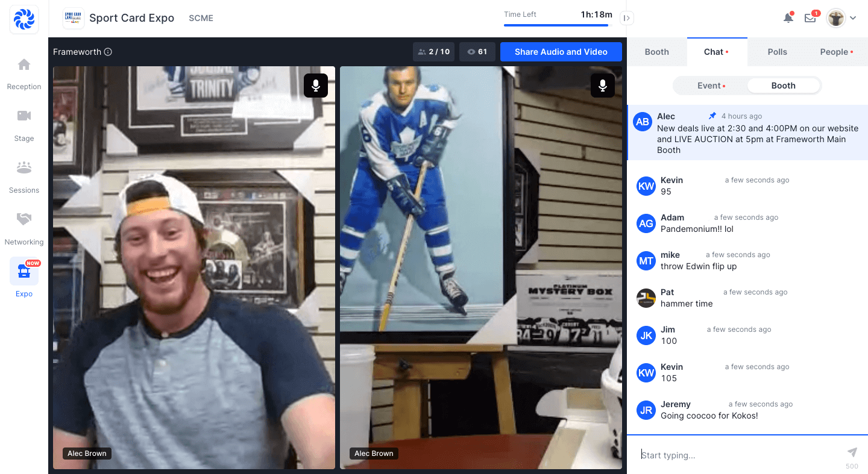Screen dimensions: 868x474
Task: Toggle microphone on right video tile
Action: 603,86
